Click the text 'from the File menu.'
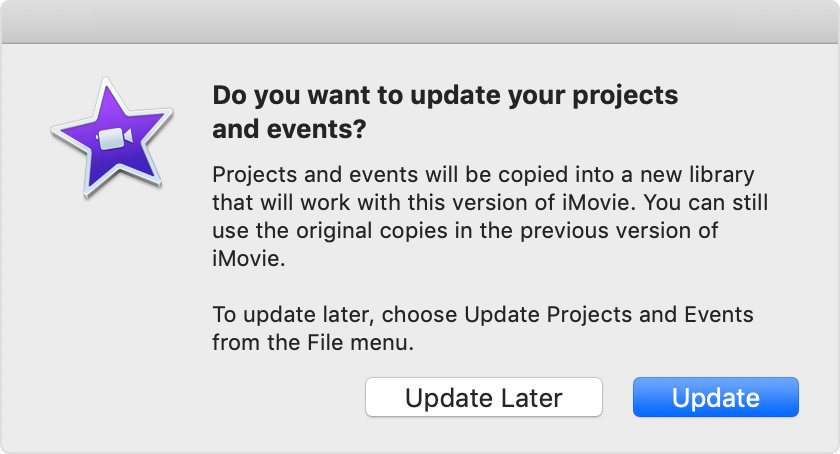The image size is (840, 454). coord(313,343)
